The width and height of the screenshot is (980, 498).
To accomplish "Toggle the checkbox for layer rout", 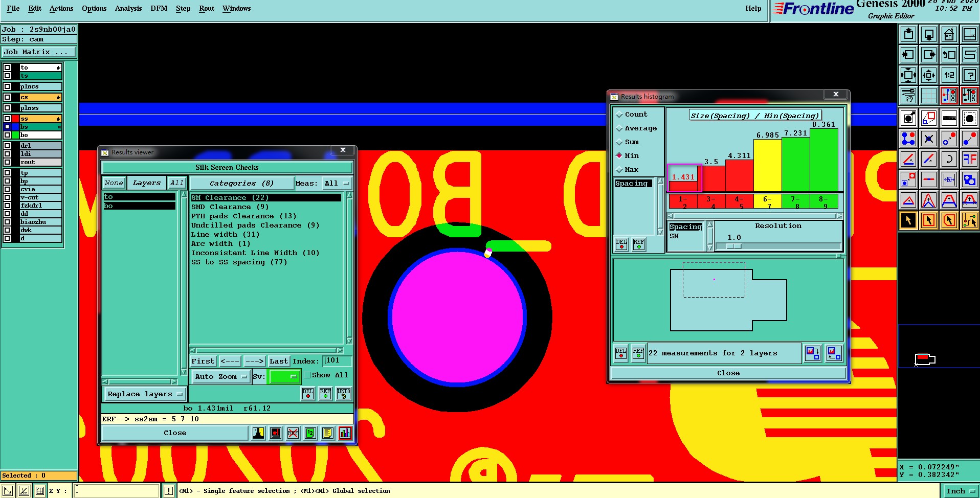I will pos(7,162).
